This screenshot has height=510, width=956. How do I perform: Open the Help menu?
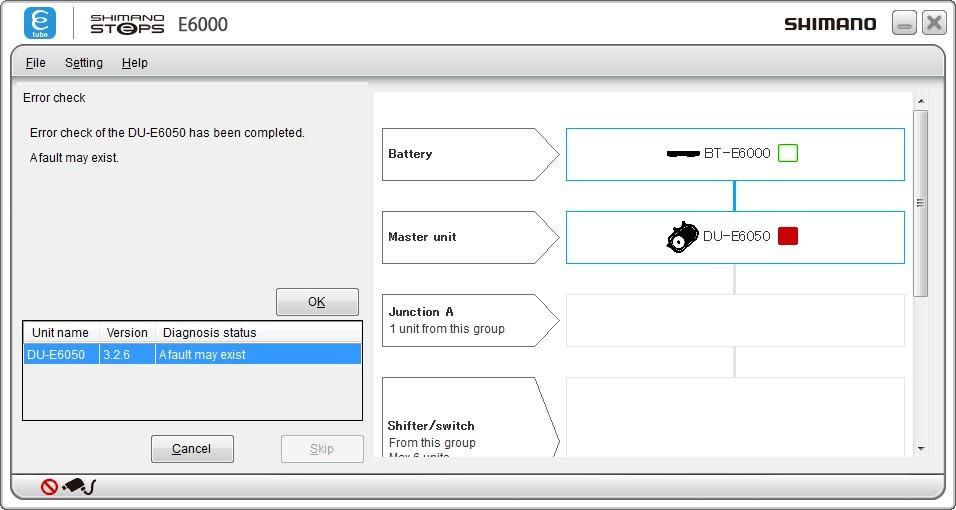[x=134, y=63]
